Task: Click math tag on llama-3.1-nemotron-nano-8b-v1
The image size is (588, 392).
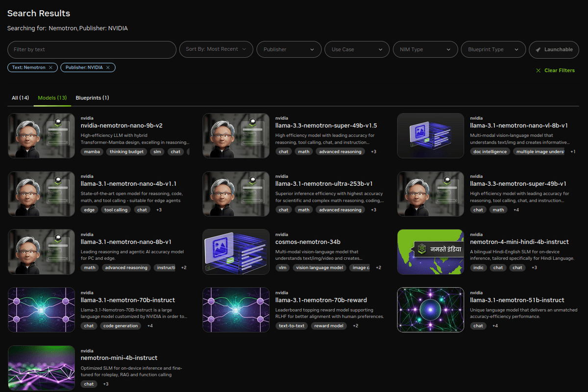Action: pos(90,268)
